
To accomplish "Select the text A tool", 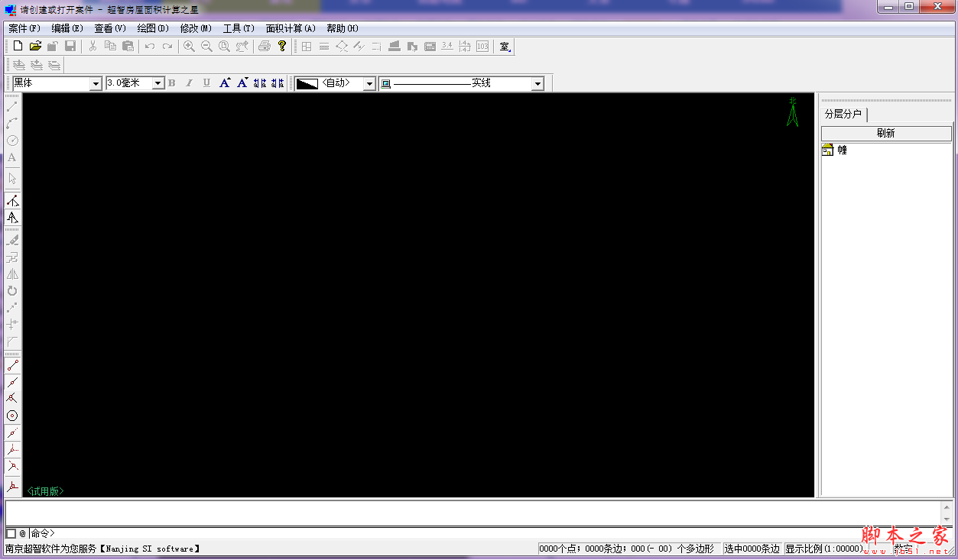I will 11,156.
